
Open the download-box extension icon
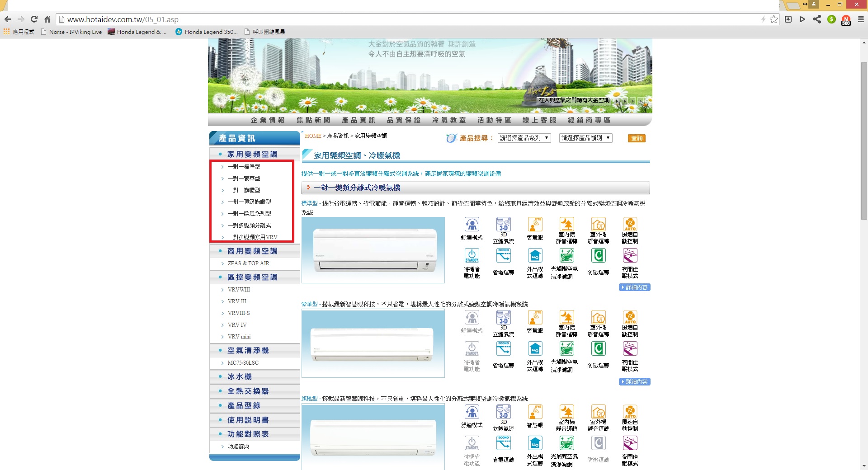click(788, 19)
